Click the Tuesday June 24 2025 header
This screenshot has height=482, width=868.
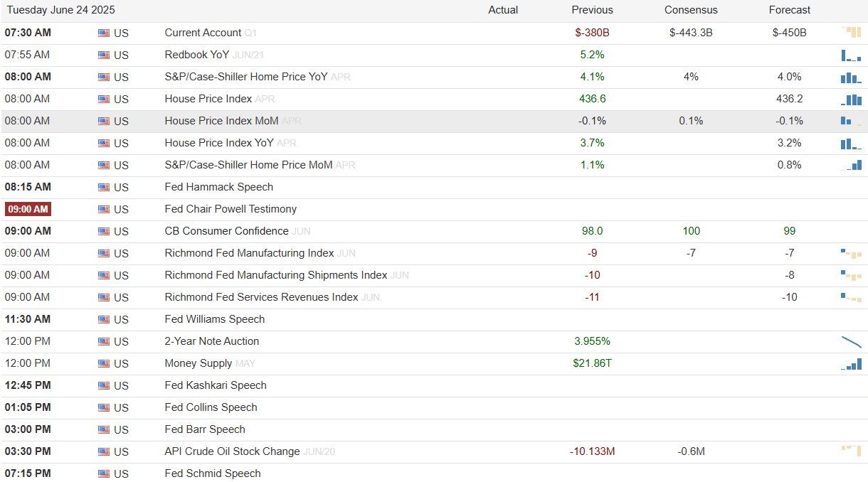coord(61,10)
